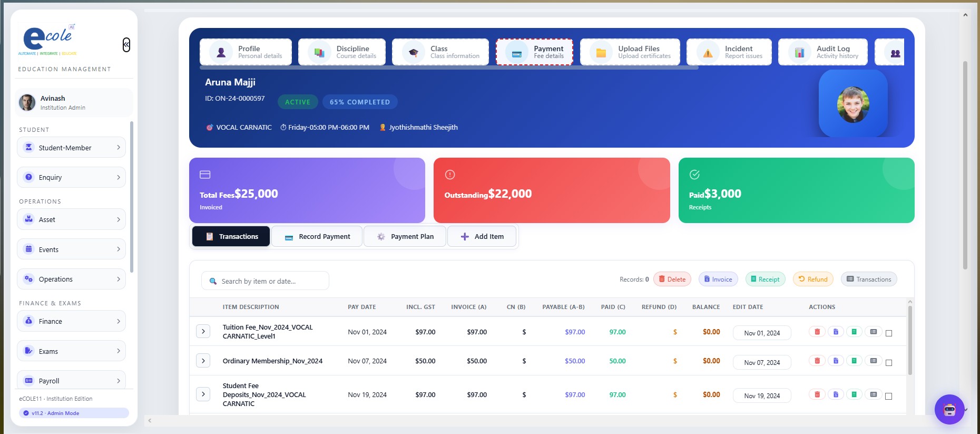Open the partially visible group tab icon
This screenshot has height=434, width=980.
pos(895,53)
